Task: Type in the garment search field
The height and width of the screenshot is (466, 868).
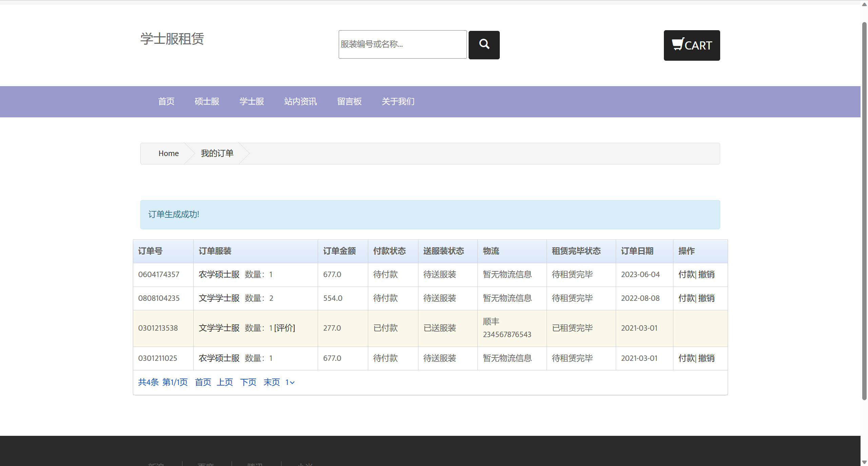Action: 402,44
